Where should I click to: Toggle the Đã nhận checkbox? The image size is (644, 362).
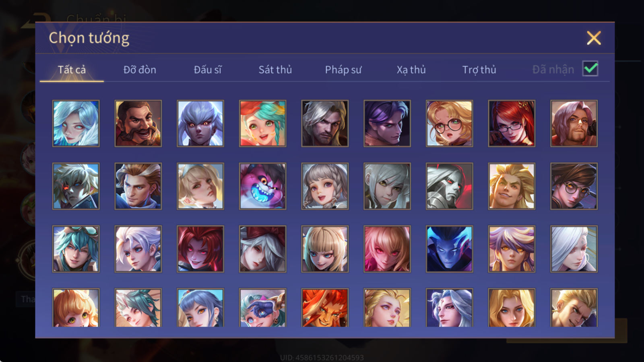590,69
